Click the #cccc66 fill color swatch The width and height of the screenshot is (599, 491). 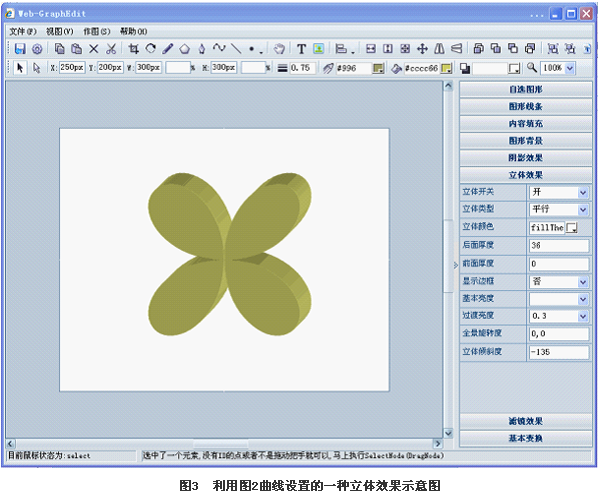pos(446,68)
